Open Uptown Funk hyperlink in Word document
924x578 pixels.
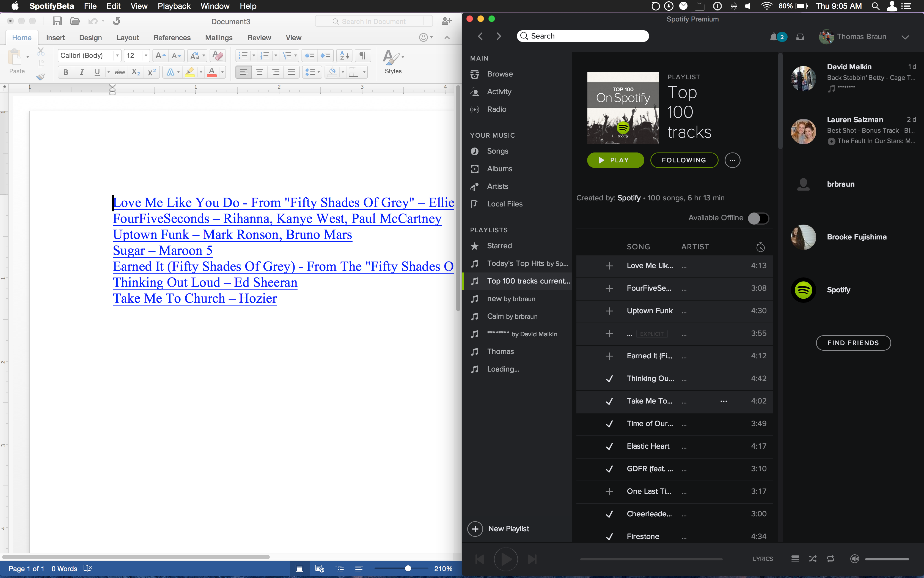click(x=232, y=234)
